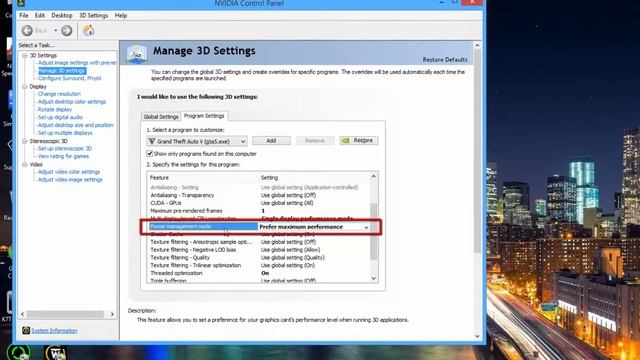
Task: Click the Restore button
Action: pos(359,140)
